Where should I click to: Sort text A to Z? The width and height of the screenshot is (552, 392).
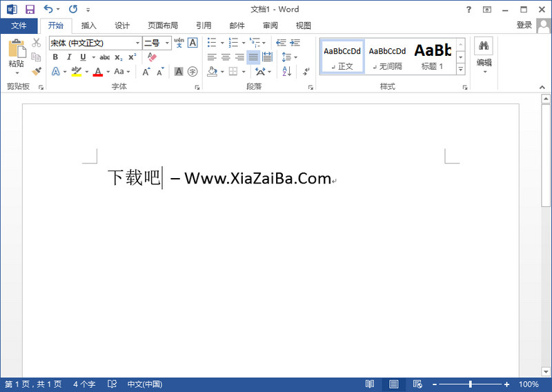pyautogui.click(x=287, y=72)
